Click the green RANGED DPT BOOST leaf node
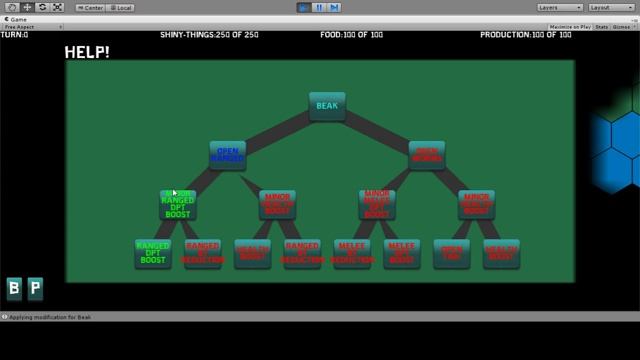The image size is (640, 360). 153,253
